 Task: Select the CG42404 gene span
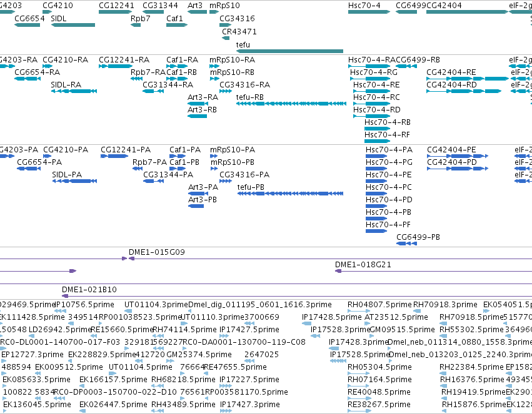pyautogui.click(x=467, y=12)
